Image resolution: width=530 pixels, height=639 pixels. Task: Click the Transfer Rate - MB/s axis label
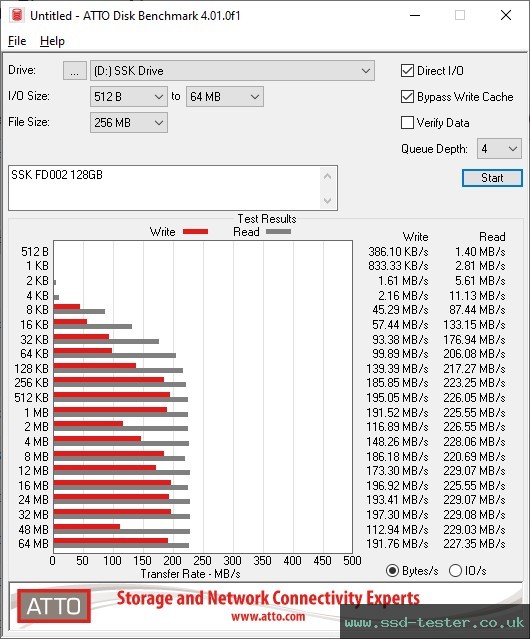coord(191,574)
